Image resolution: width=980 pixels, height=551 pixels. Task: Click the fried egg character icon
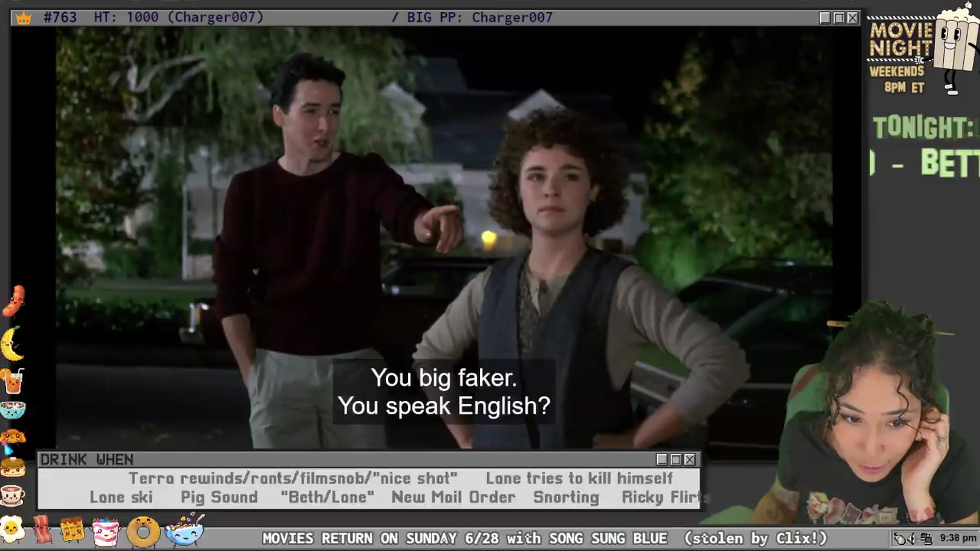click(x=12, y=530)
